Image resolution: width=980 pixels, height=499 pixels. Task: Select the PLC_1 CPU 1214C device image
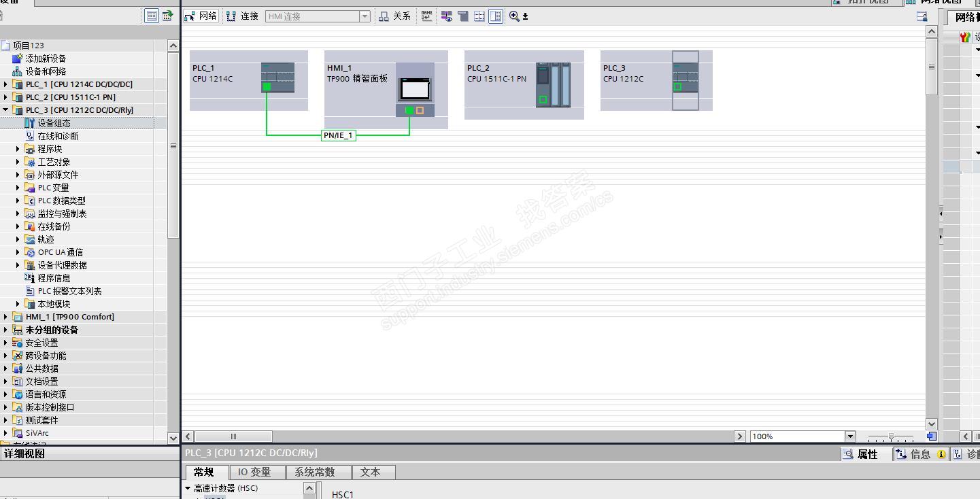[x=278, y=77]
